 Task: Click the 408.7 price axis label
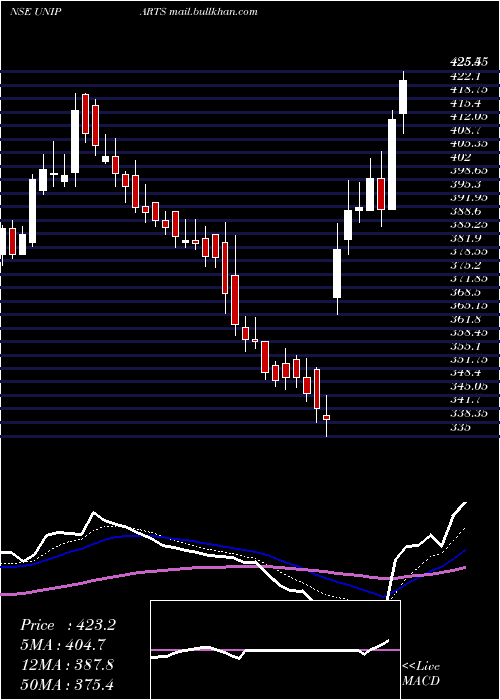tap(465, 130)
